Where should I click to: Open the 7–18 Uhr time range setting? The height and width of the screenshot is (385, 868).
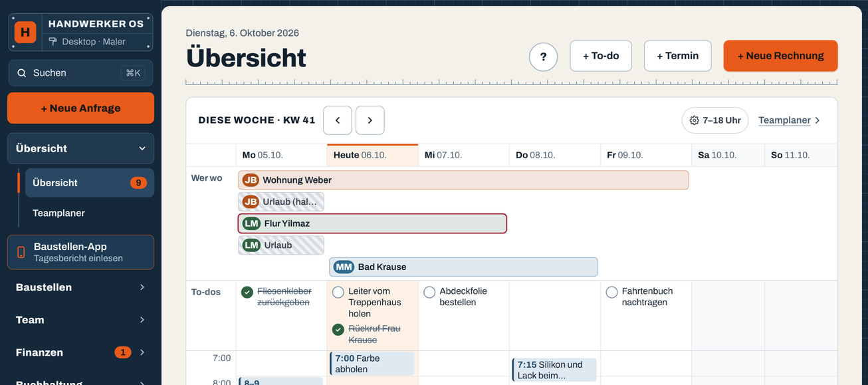tap(715, 120)
